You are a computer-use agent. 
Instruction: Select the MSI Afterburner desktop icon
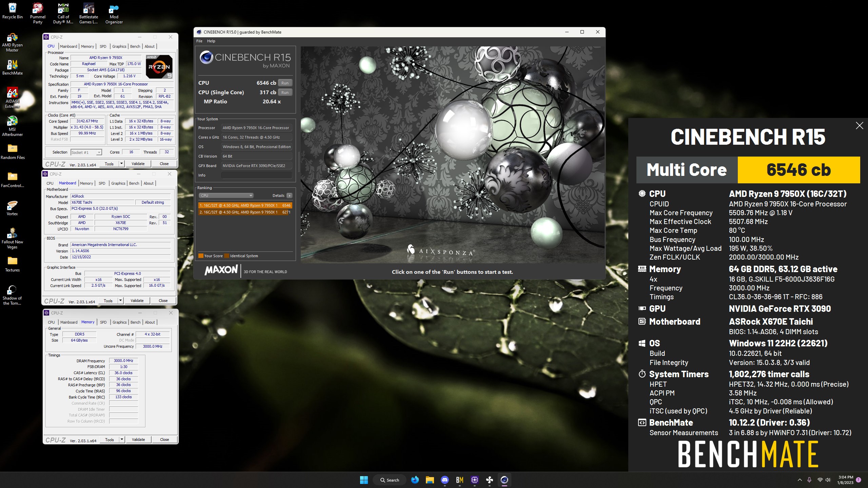point(13,126)
